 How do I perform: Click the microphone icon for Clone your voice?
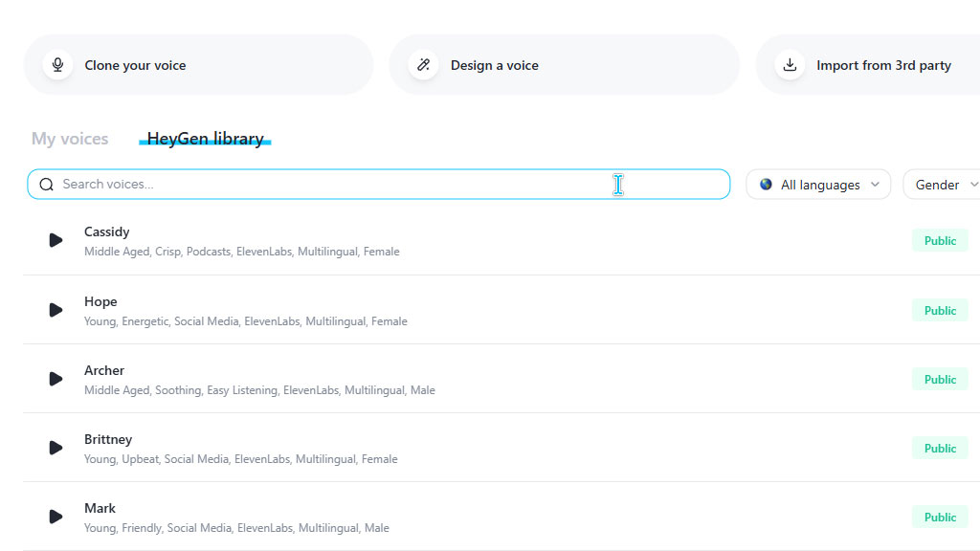click(57, 65)
